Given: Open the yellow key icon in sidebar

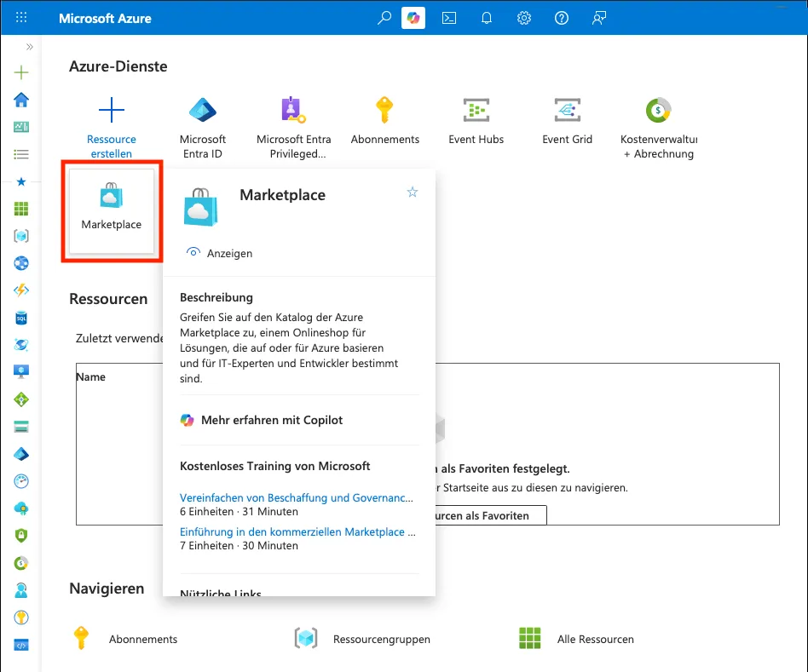Looking at the screenshot, I should [x=21, y=617].
